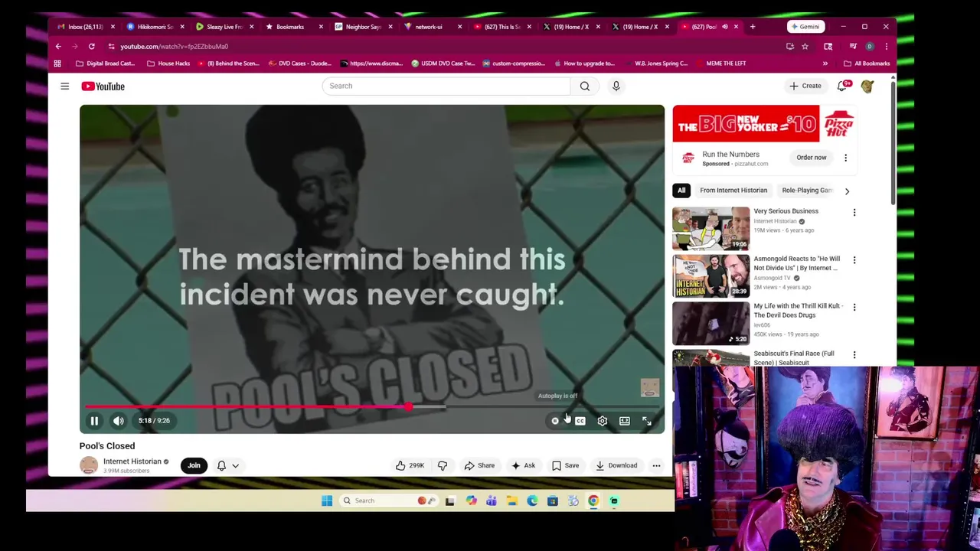Switch to the Hikikomori browser tab
The height and width of the screenshot is (551, 980).
coord(155,27)
